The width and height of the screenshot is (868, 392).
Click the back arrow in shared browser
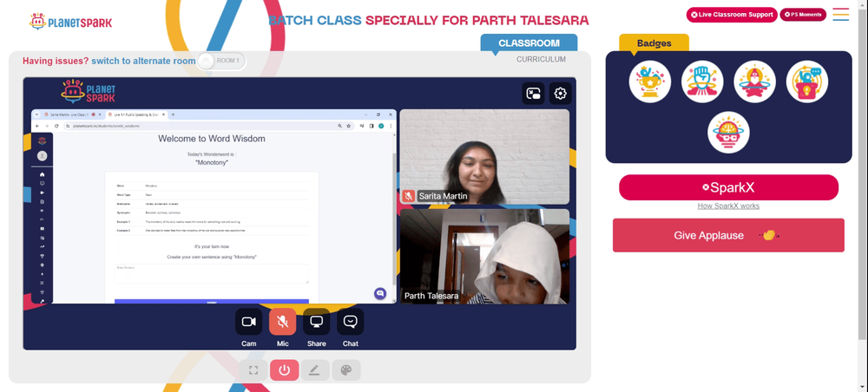[37, 126]
